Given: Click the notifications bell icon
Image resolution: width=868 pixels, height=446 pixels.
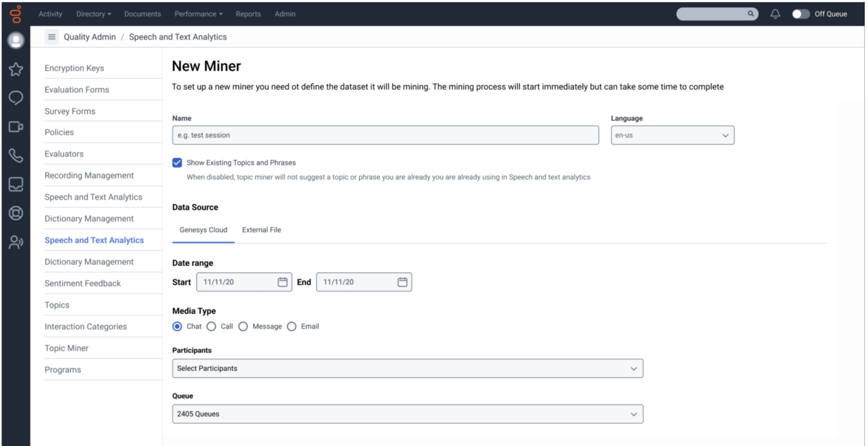Looking at the screenshot, I should [x=775, y=14].
